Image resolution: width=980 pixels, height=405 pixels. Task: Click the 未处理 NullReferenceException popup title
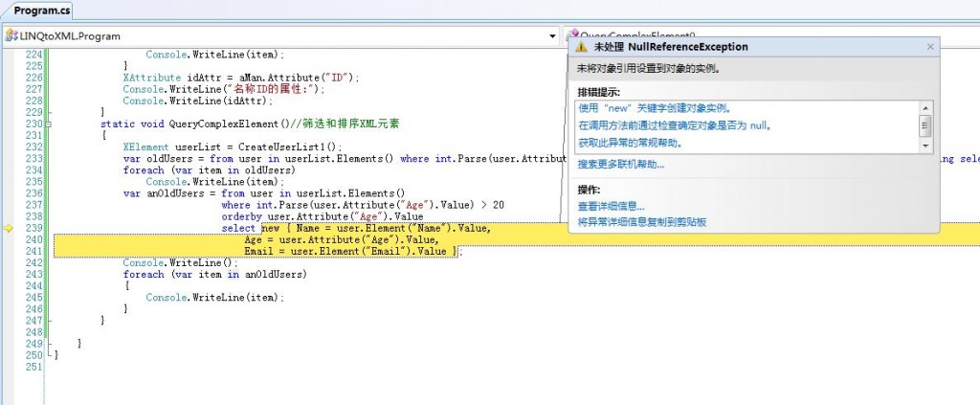[671, 47]
